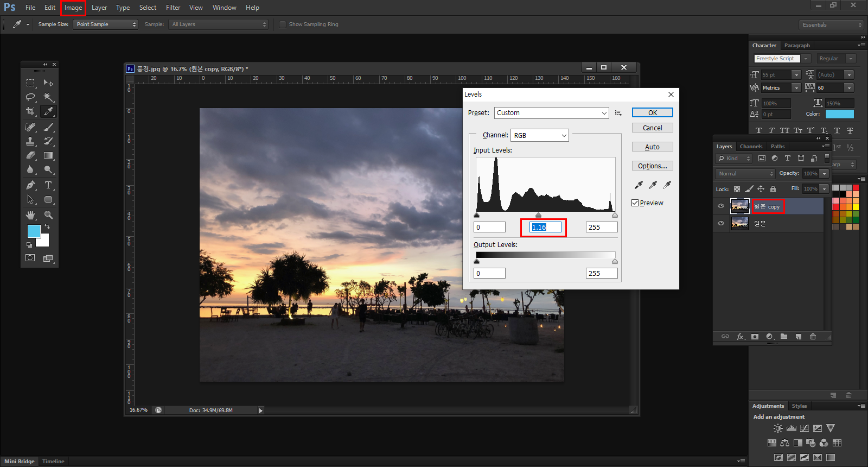Select the Horizontal Type tool
This screenshot has height=467, width=868.
click(x=48, y=185)
